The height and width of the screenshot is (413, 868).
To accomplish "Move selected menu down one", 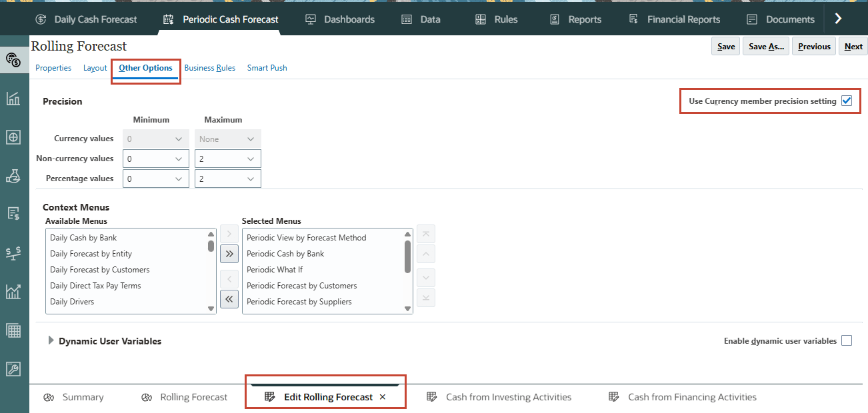I will point(426,277).
